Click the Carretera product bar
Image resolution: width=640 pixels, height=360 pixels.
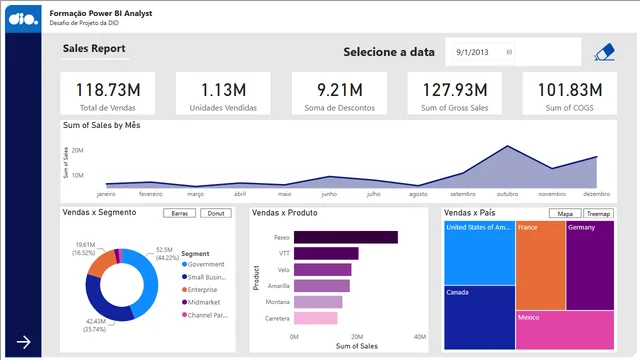coord(316,318)
